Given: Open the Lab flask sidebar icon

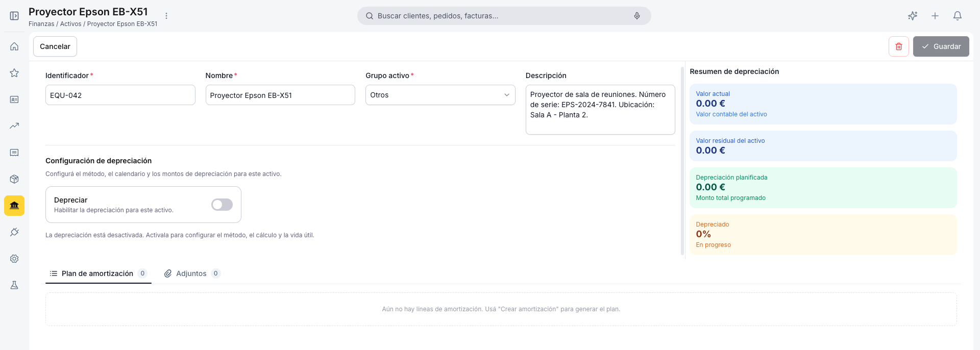Looking at the screenshot, I should point(14,285).
